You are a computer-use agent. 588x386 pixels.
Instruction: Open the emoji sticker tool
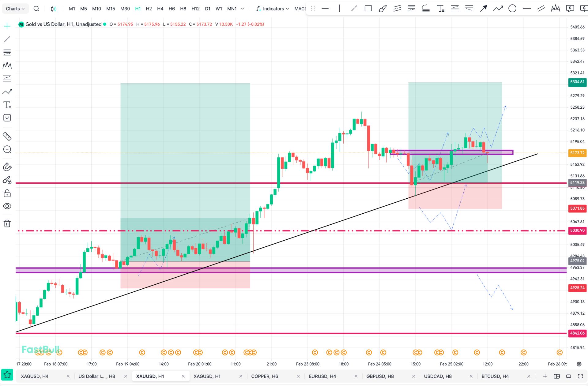(7, 118)
